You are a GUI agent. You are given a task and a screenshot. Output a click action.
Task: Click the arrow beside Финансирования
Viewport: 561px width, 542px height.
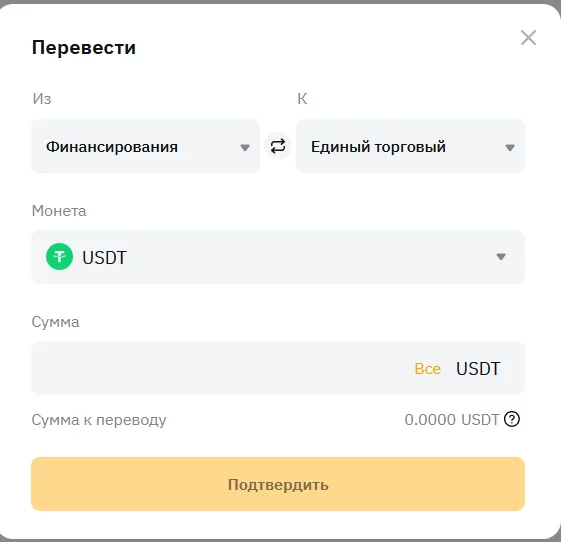245,147
